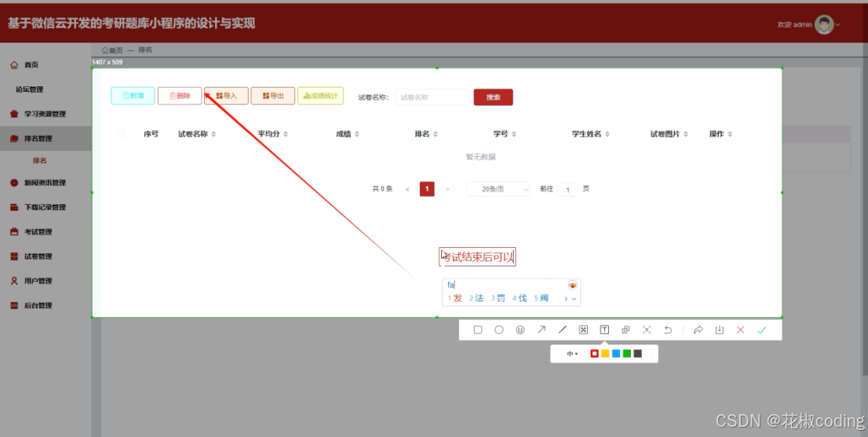Select the text annotation tool
Viewport: 868px width, 437px height.
point(604,330)
